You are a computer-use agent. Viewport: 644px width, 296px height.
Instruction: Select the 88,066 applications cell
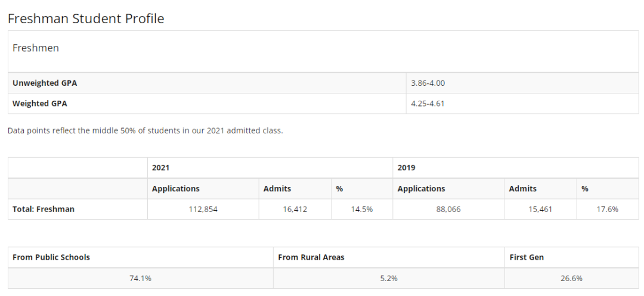click(x=448, y=209)
